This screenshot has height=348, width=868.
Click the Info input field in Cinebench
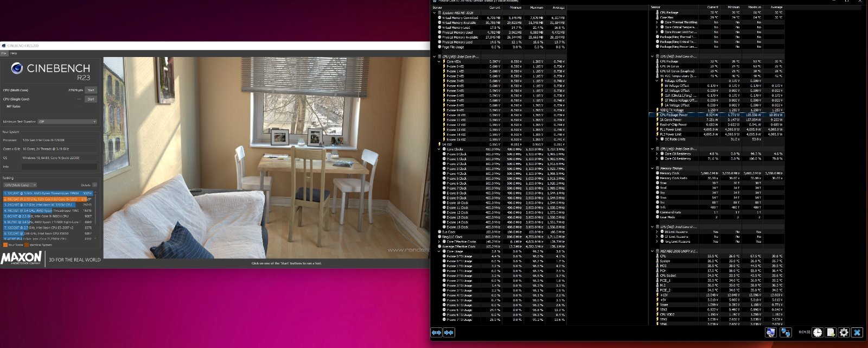click(60, 167)
